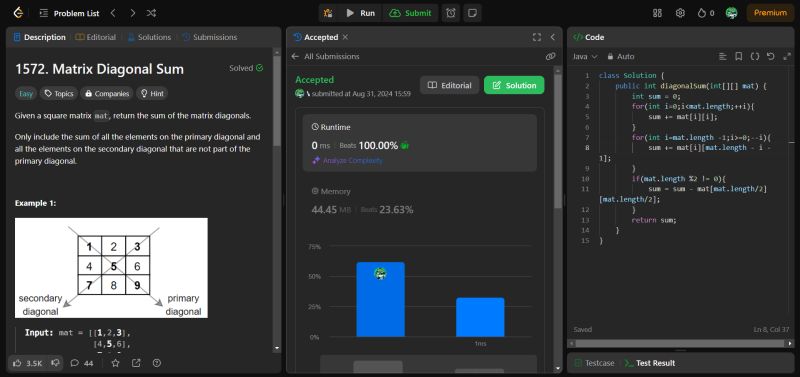Click the Analyze Complexity link
800x377 pixels.
(x=347, y=160)
